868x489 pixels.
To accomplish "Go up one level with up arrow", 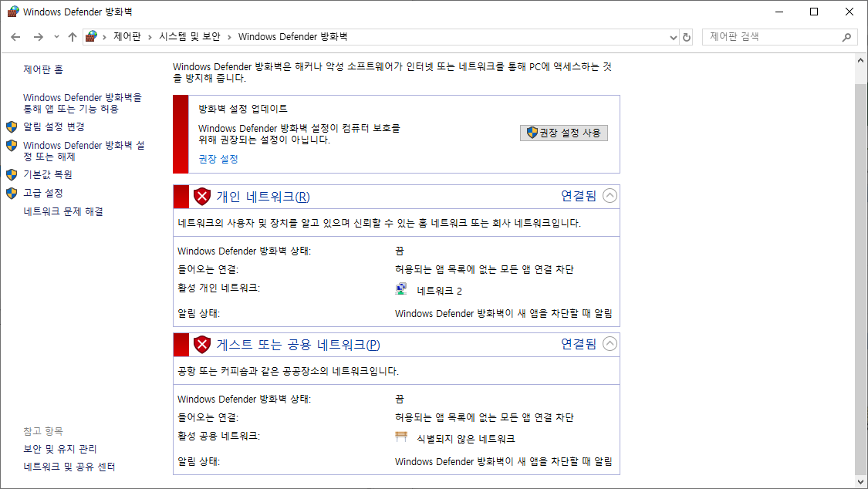I will point(73,37).
